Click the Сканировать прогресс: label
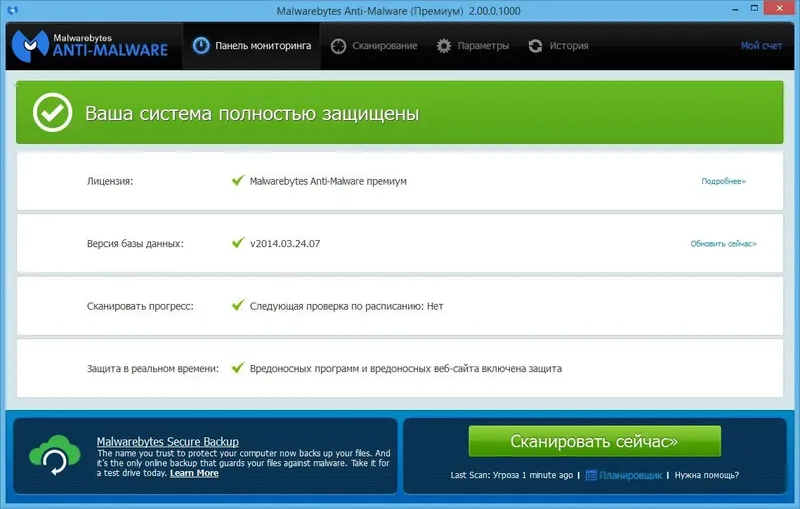The height and width of the screenshot is (509, 800). pos(140,306)
